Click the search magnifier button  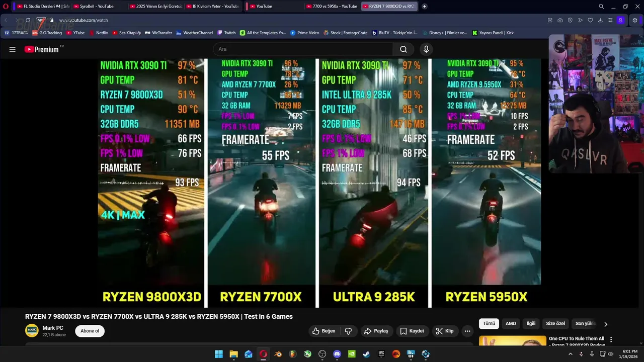tap(404, 49)
